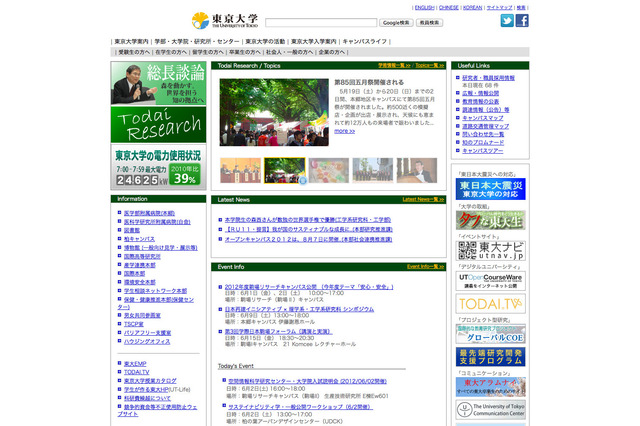This screenshot has width=640, height=426.
Task: Open the 学生相談ネットワーク本部 link
Action: (x=156, y=291)
